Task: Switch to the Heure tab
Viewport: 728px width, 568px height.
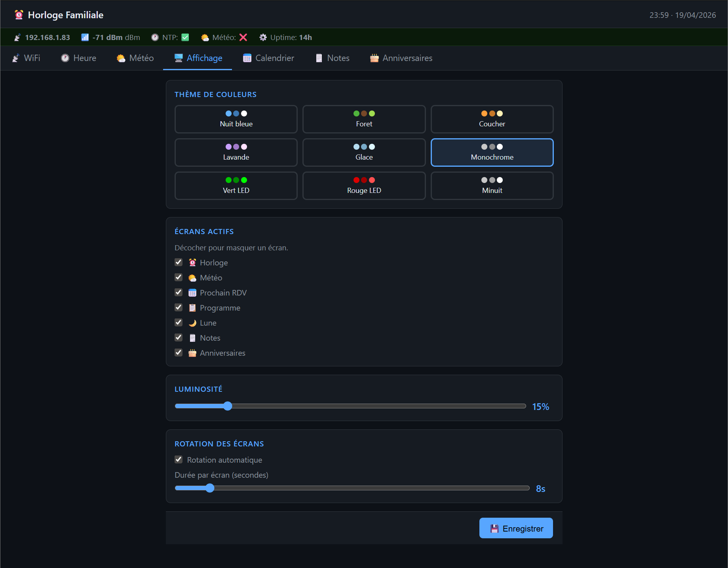Action: click(78, 58)
